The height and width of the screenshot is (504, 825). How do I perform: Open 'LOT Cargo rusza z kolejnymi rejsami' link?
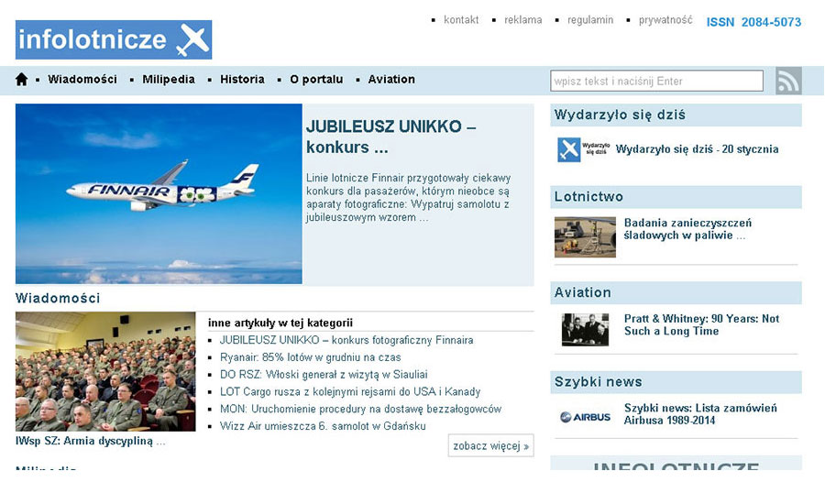(x=350, y=392)
